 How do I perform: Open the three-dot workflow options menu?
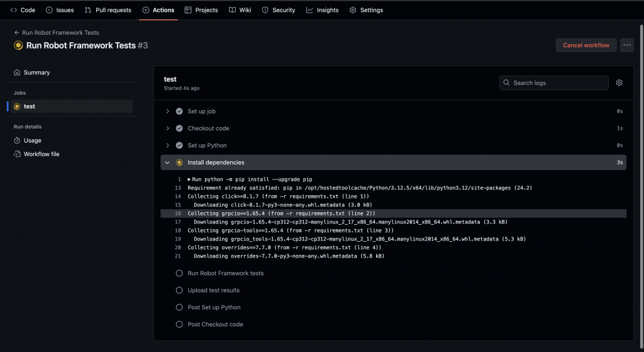[626, 45]
